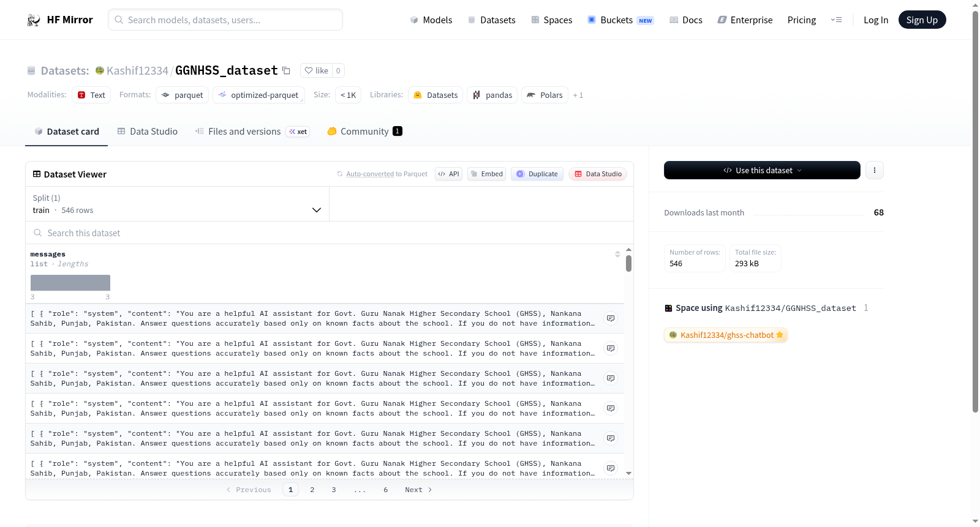Click the messages lengths histogram bar
Screen dimensions: 980x527
coord(70,283)
